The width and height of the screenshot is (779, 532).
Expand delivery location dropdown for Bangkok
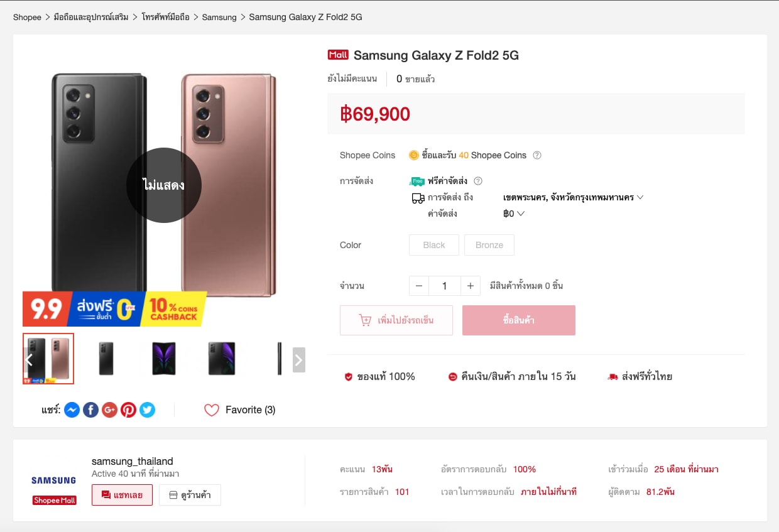pos(640,197)
